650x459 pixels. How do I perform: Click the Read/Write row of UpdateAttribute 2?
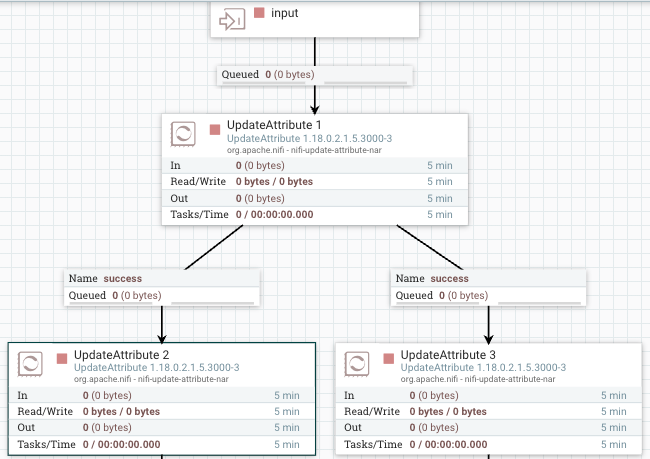click(162, 411)
